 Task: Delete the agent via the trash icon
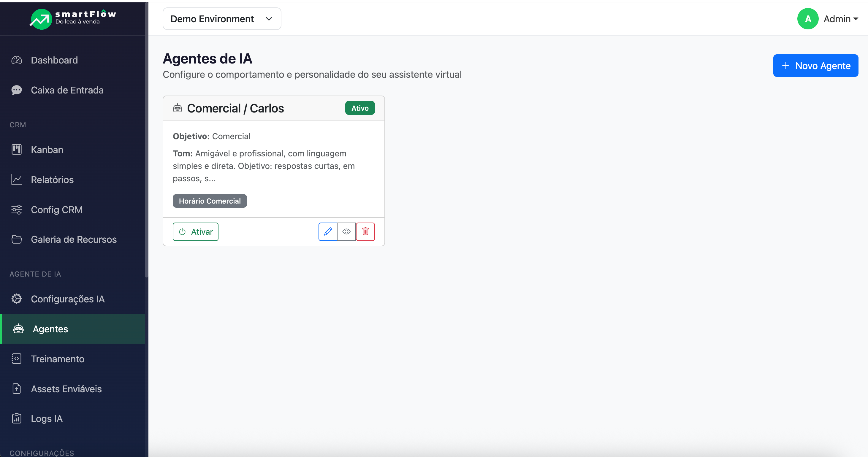point(365,232)
